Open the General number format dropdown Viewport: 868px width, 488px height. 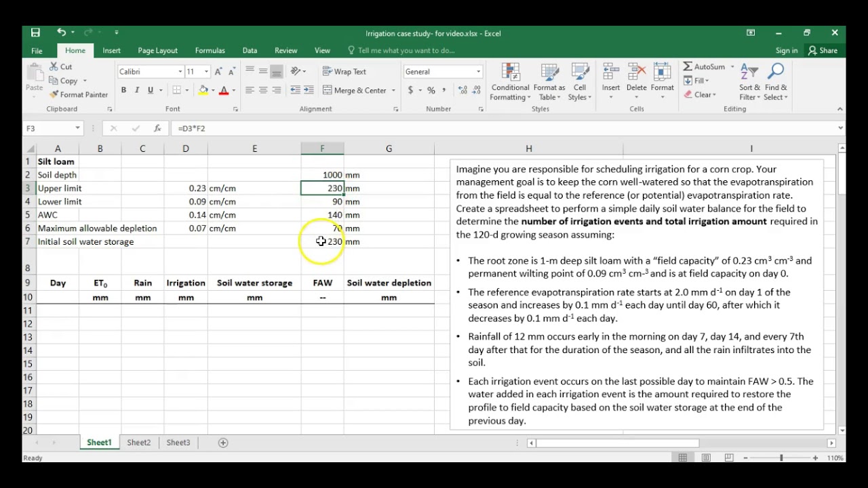(x=478, y=72)
